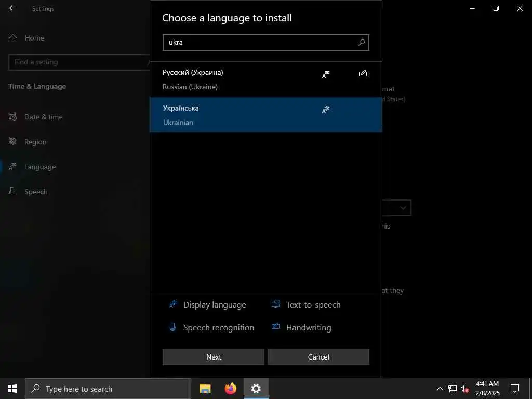This screenshot has height=399, width=532.
Task: Click the 'Find a setting' search box
Action: point(79,62)
